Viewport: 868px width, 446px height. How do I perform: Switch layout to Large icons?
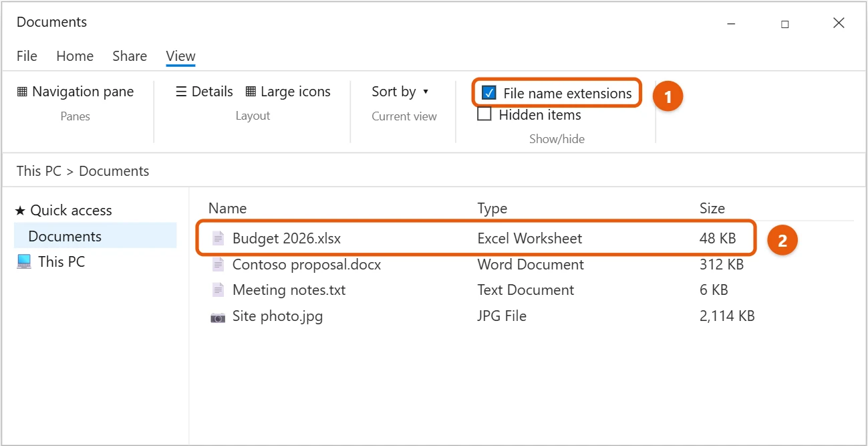tap(288, 92)
